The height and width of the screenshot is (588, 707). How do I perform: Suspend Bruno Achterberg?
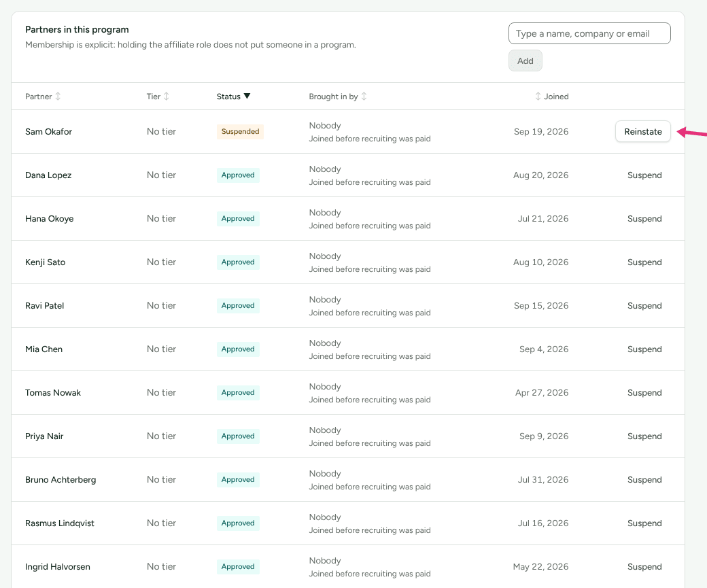[644, 480]
